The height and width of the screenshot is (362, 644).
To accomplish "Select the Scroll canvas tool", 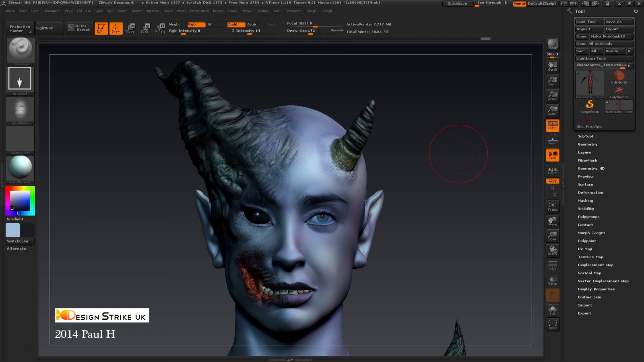I will [x=553, y=66].
